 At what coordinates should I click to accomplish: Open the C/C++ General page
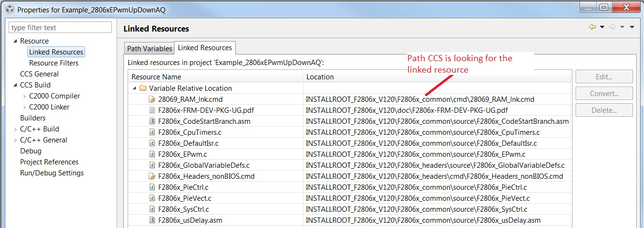pyautogui.click(x=44, y=140)
